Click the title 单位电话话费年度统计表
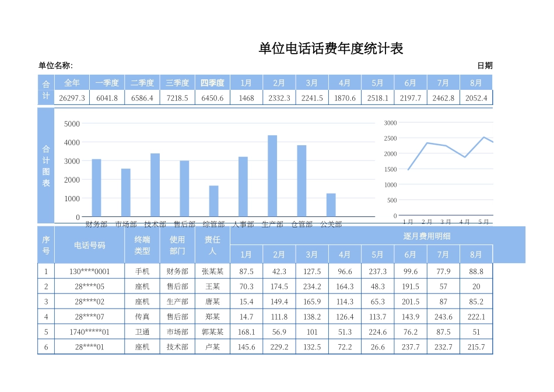The image size is (554, 392). (331, 47)
